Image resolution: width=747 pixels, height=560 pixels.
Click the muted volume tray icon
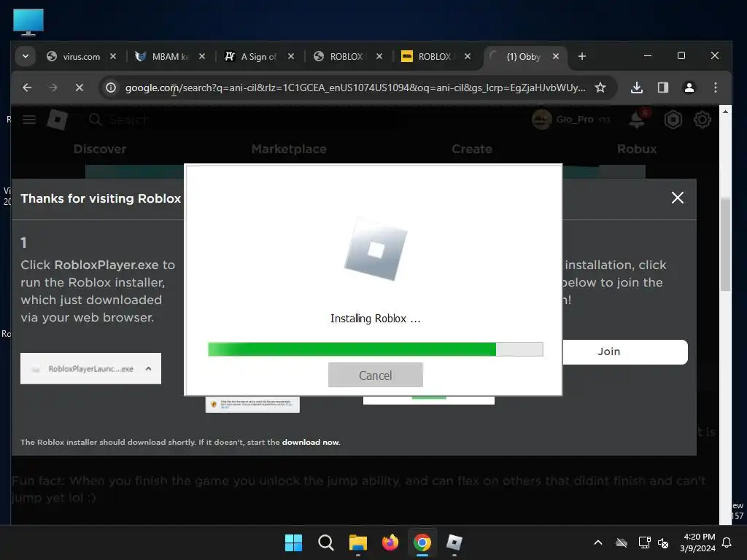coord(662,542)
